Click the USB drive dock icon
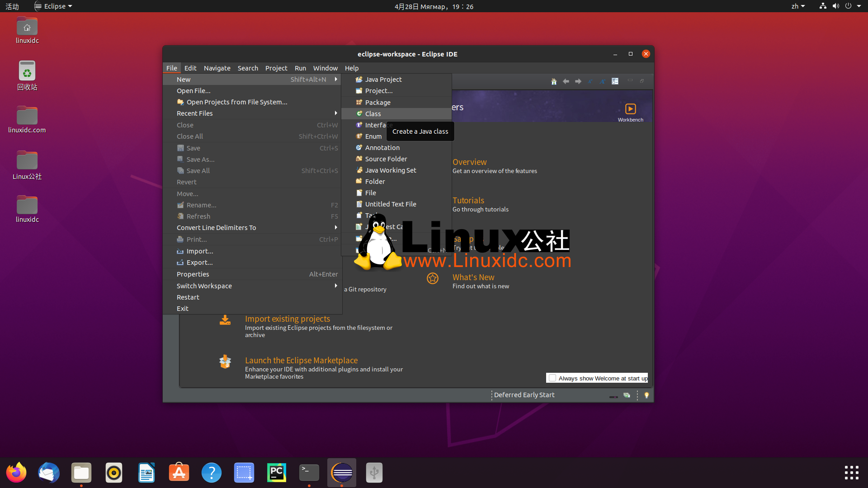This screenshot has width=868, height=488. click(x=374, y=473)
